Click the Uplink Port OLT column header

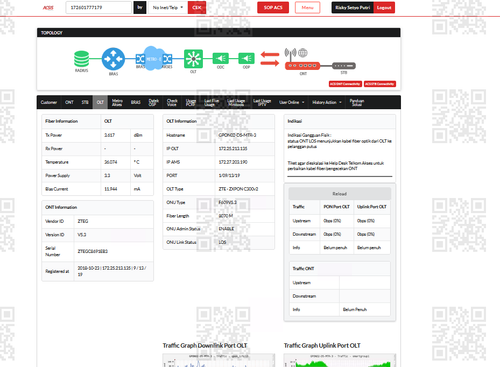pyautogui.click(x=372, y=207)
